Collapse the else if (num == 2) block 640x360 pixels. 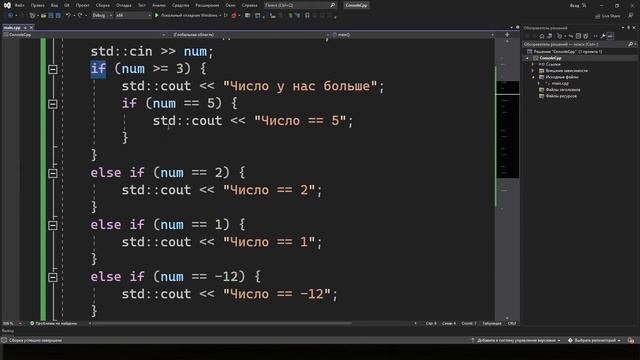point(53,173)
